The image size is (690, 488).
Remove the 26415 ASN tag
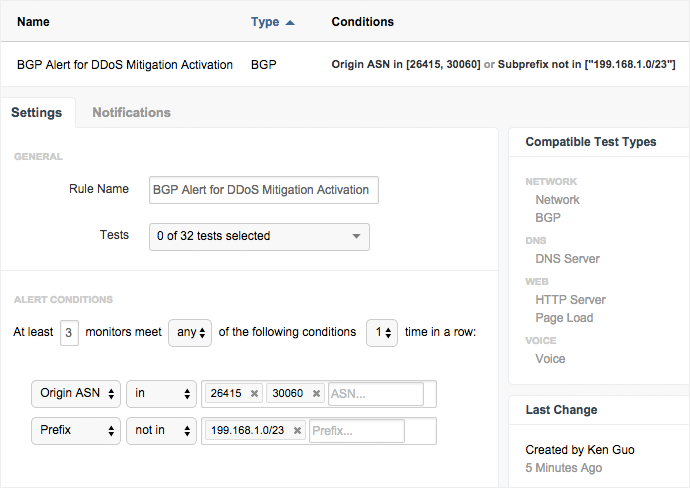point(254,394)
